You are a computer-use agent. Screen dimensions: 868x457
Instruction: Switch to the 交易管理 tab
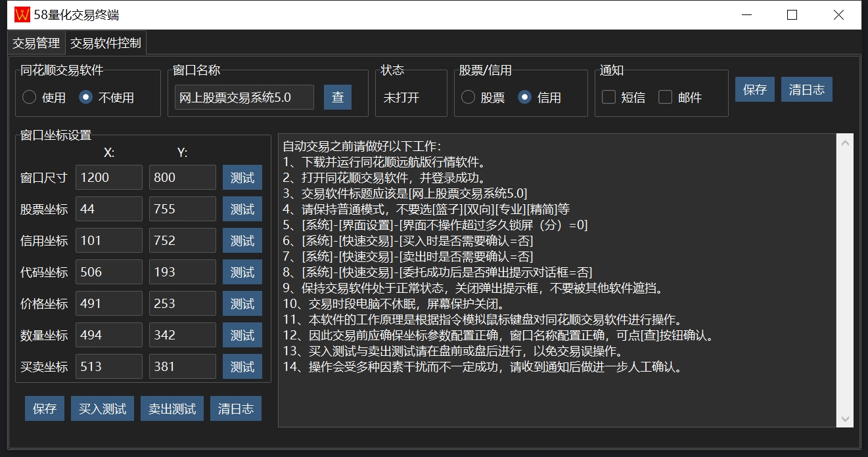pos(36,43)
